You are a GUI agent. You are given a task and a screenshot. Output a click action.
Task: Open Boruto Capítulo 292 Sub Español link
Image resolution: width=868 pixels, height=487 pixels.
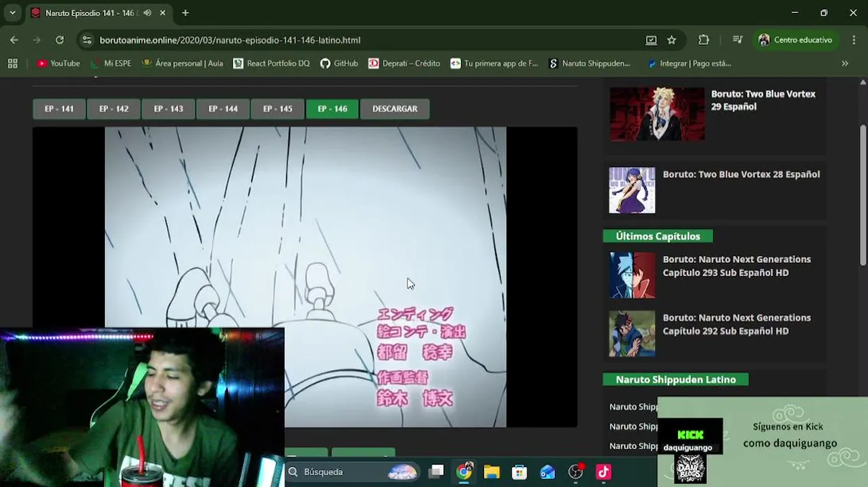tap(736, 324)
